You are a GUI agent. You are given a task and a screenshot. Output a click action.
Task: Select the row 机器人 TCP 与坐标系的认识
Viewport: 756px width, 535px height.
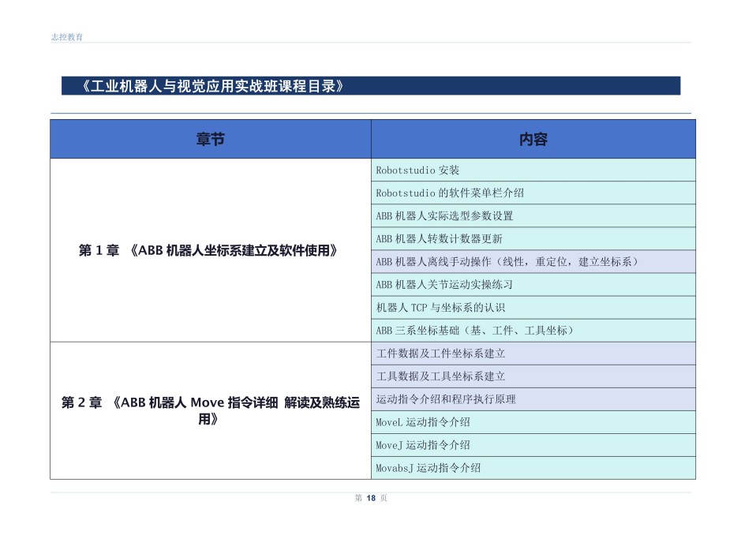coord(533,308)
